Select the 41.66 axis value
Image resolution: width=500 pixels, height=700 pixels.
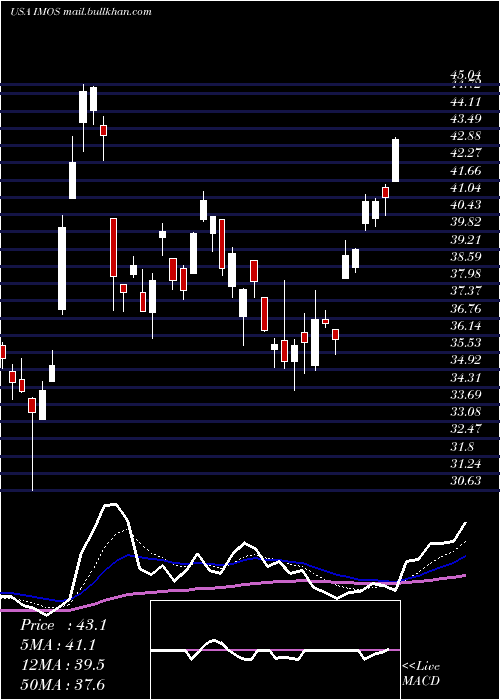[466, 171]
